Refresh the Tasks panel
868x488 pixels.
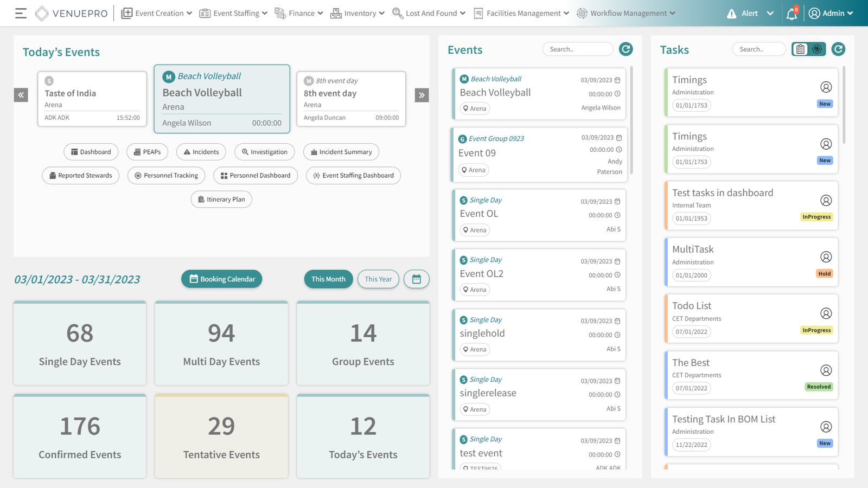pyautogui.click(x=838, y=49)
